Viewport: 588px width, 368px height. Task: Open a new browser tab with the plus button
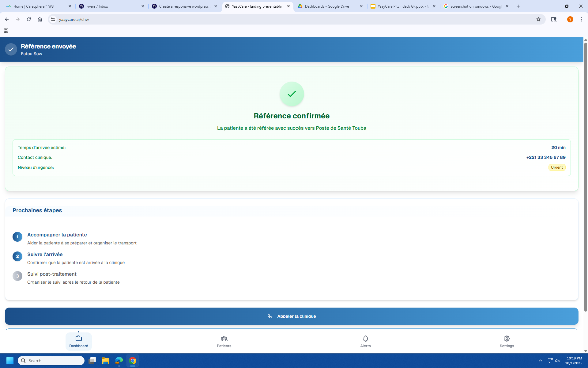pyautogui.click(x=518, y=6)
